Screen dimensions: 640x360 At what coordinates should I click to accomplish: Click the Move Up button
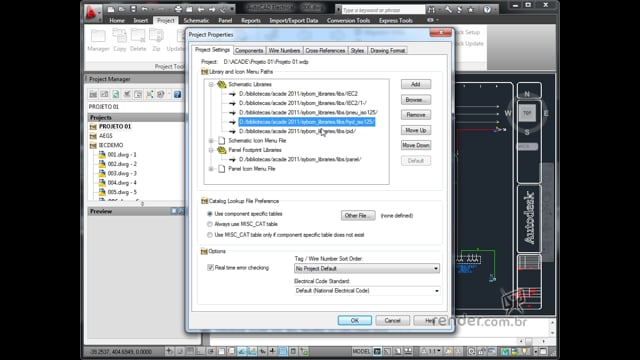416,130
